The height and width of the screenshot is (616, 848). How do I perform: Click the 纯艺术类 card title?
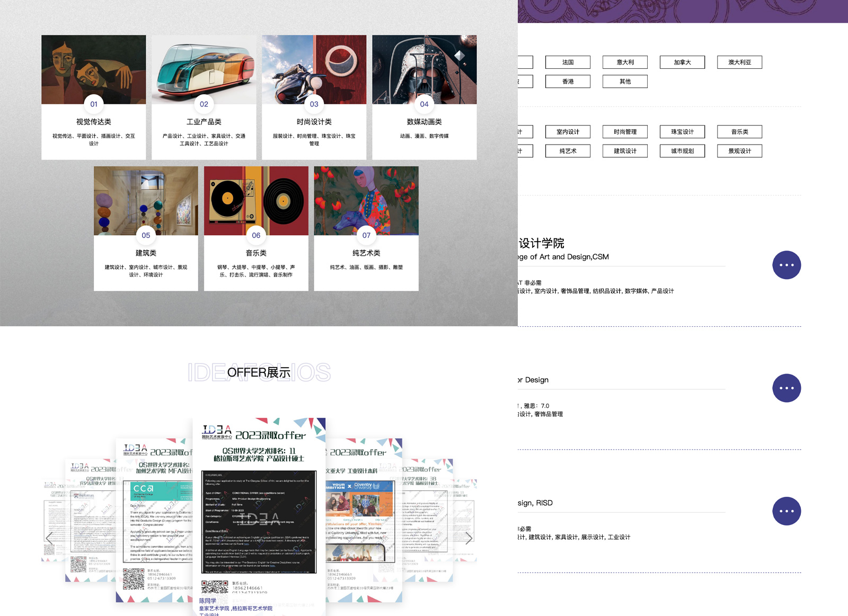366,253
